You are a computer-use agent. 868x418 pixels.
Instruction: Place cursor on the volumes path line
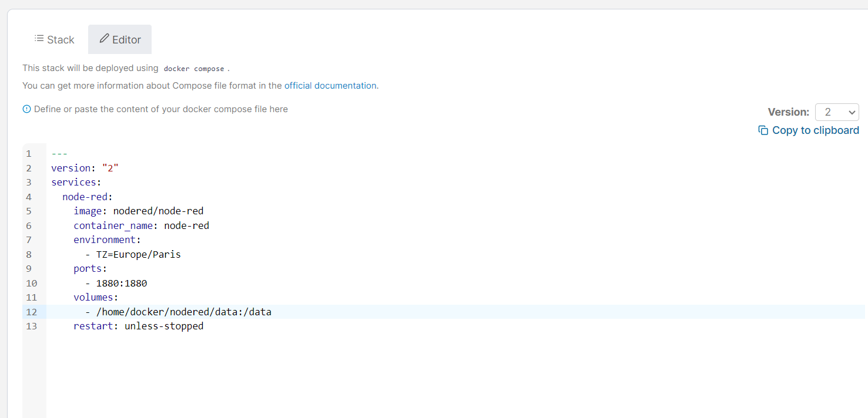(x=183, y=312)
